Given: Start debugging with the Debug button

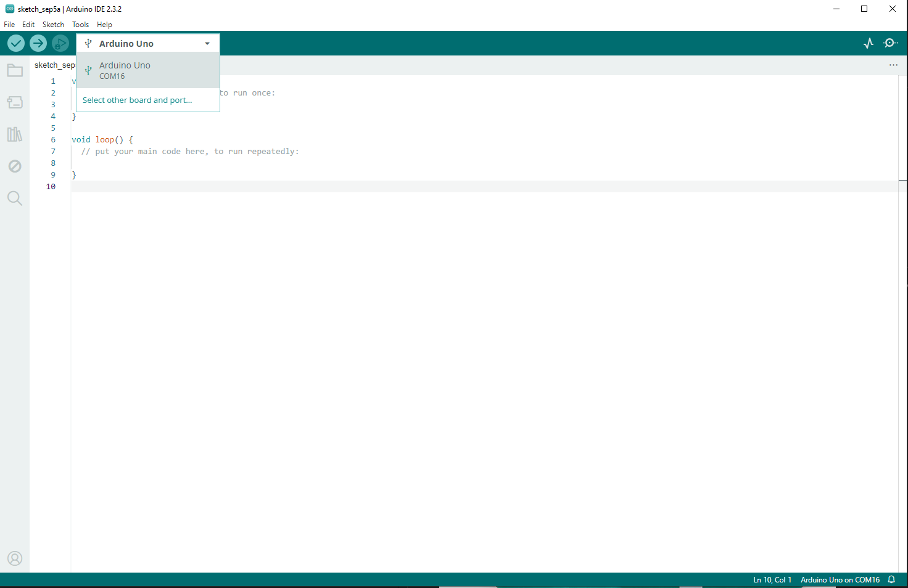Looking at the screenshot, I should coord(60,43).
